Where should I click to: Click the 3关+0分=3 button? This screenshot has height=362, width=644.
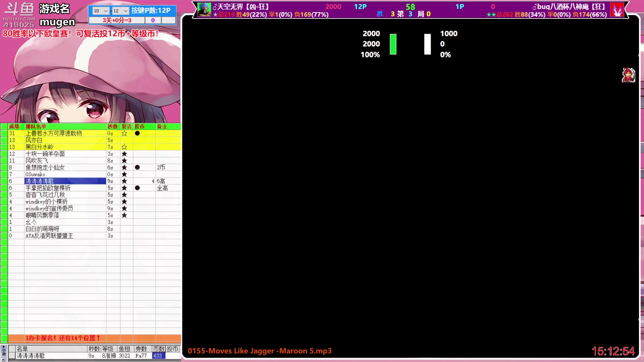[117, 20]
